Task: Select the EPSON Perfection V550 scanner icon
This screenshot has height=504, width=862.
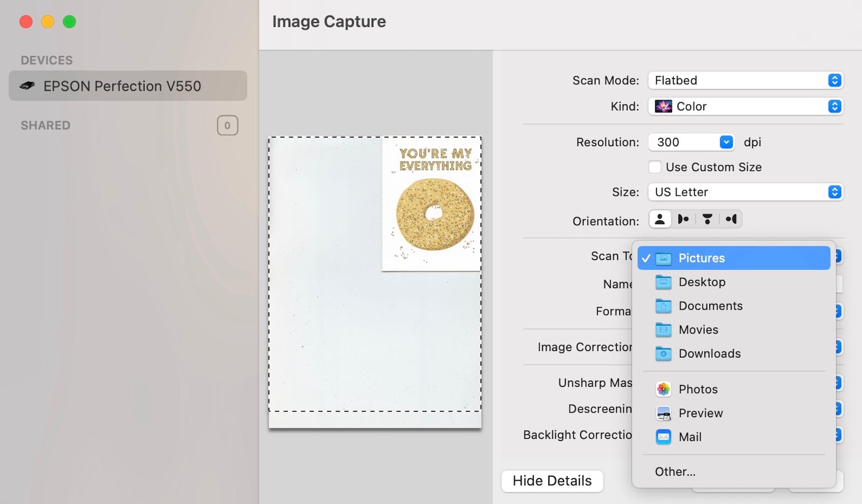Action: 27,85
